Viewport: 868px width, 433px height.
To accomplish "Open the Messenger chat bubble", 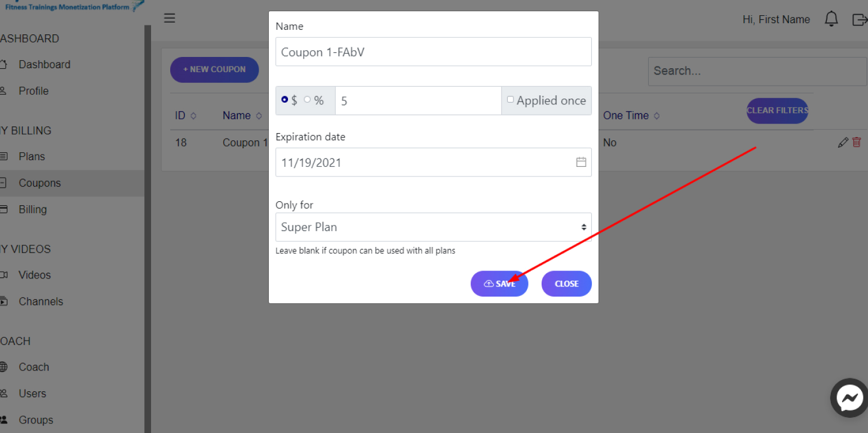I will (850, 398).
